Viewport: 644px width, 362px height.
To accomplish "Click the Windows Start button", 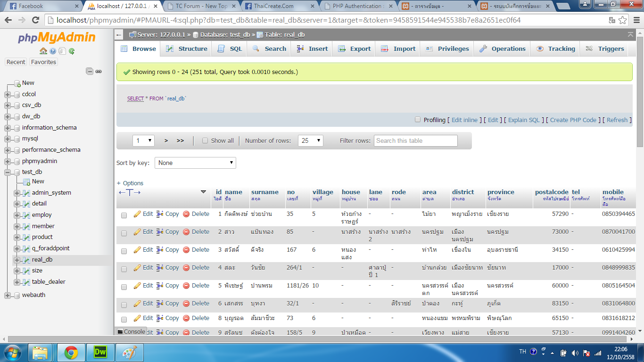I will pos(13,352).
